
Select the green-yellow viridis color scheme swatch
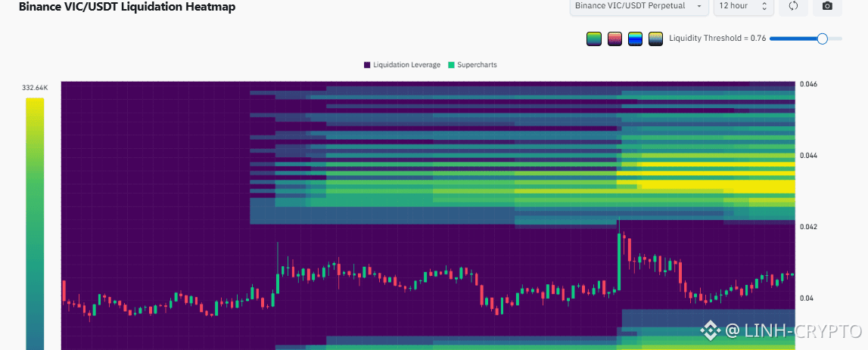[594, 39]
